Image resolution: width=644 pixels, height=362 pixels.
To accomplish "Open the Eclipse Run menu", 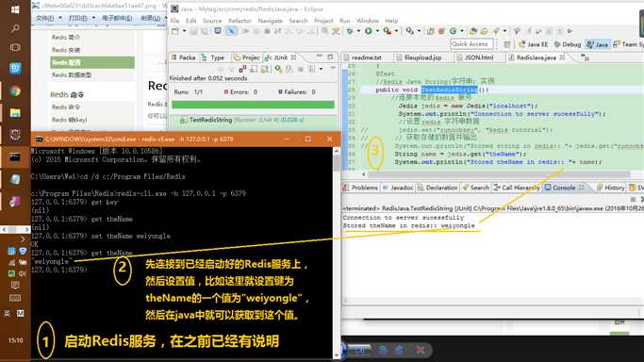I will click(x=344, y=21).
